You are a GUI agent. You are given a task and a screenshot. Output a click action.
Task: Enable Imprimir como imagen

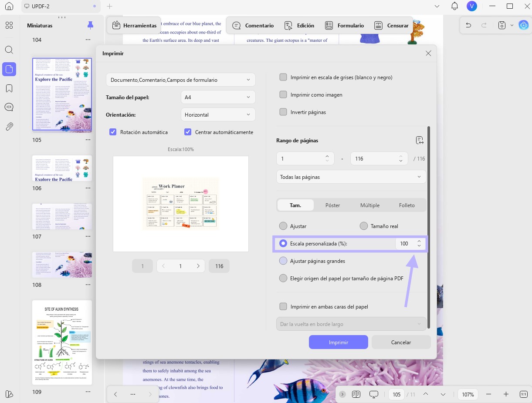tap(283, 94)
